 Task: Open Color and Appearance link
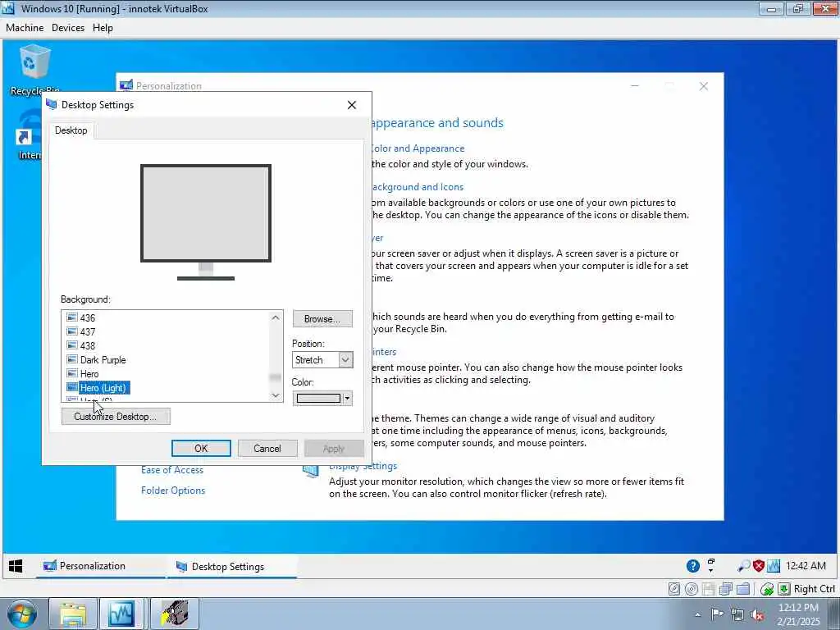coord(418,148)
